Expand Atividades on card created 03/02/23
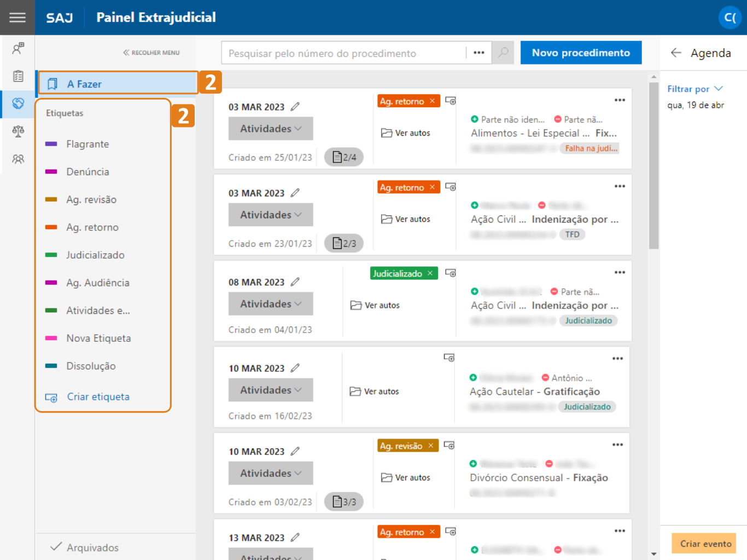747x560 pixels. [x=271, y=473]
